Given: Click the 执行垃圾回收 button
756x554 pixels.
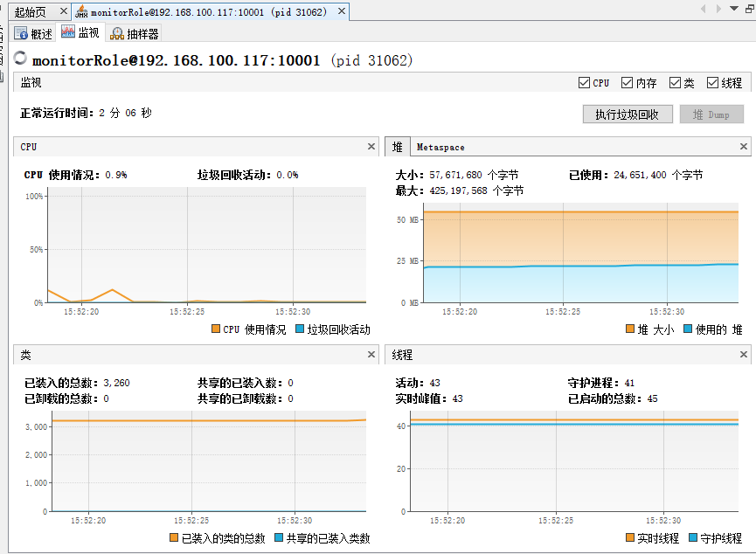Looking at the screenshot, I should click(628, 114).
